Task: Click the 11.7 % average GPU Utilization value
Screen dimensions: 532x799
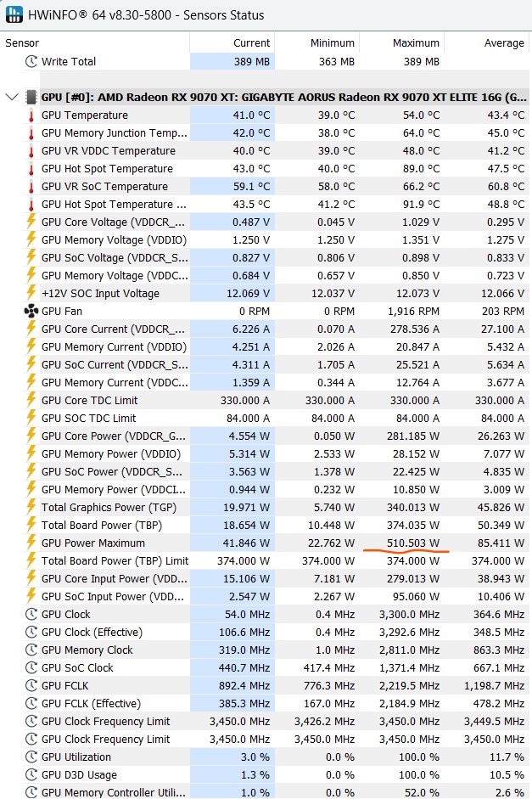Action: [x=507, y=757]
